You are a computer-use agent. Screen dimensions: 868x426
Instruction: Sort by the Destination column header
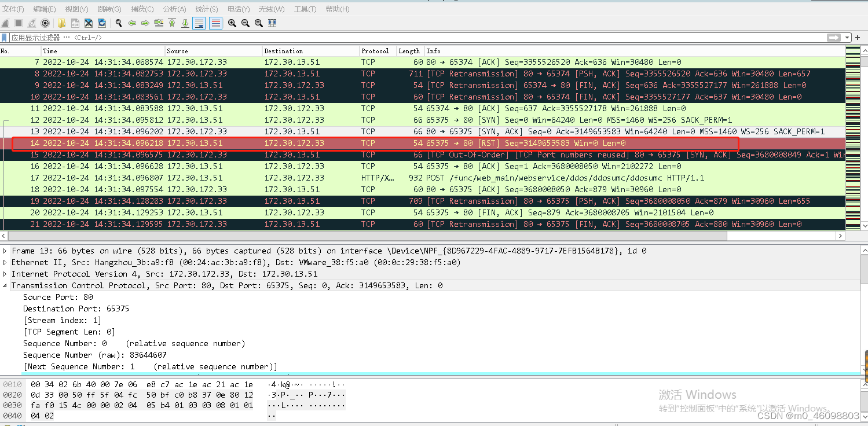(x=311, y=51)
